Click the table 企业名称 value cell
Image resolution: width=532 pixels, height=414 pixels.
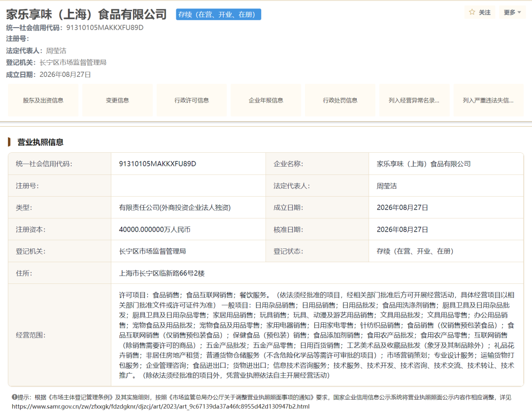click(x=446, y=164)
